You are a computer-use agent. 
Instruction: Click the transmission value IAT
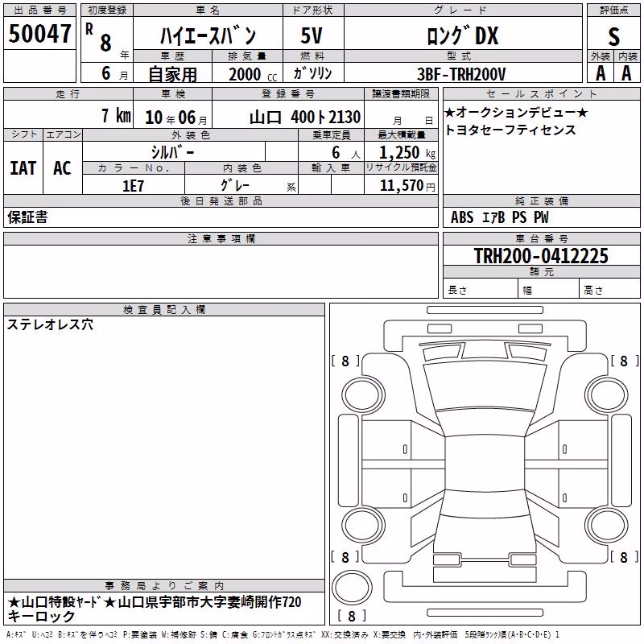(23, 168)
